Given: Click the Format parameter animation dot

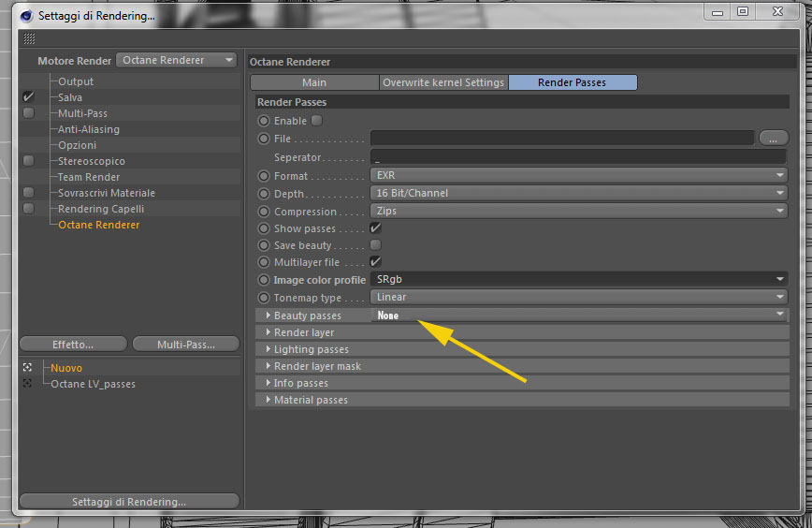Looking at the screenshot, I should tap(264, 176).
